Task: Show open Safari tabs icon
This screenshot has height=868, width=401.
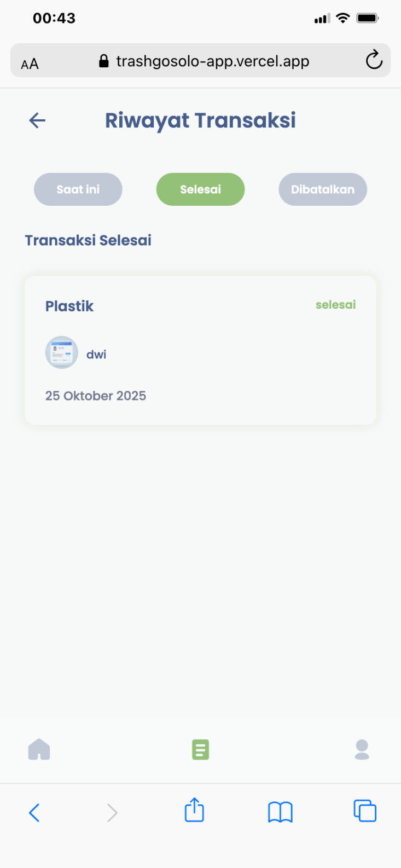Action: coord(365,811)
